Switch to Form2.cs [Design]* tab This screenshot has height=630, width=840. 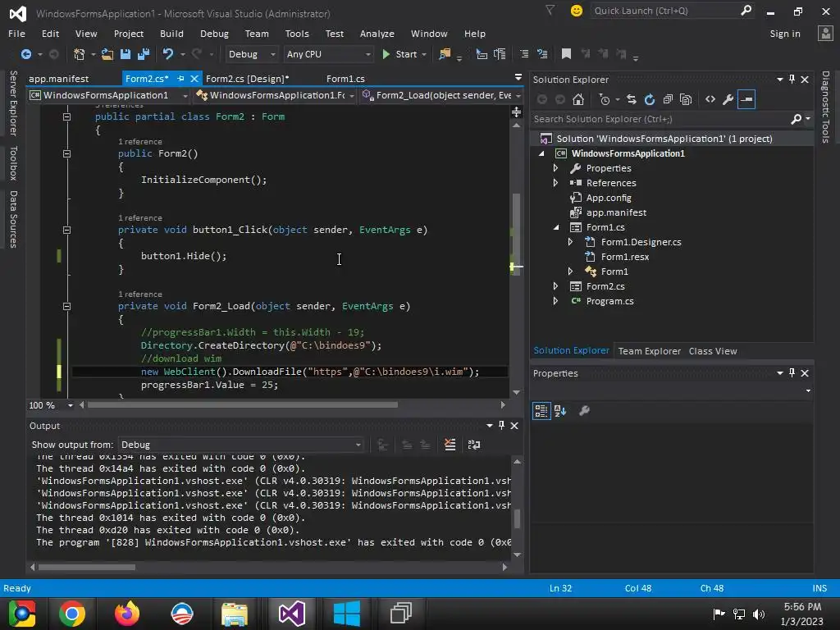(x=248, y=79)
